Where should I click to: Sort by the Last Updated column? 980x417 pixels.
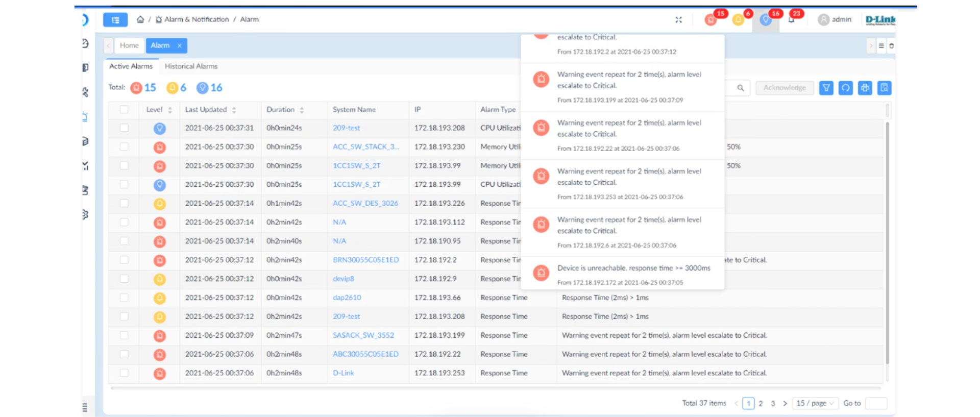(x=234, y=110)
